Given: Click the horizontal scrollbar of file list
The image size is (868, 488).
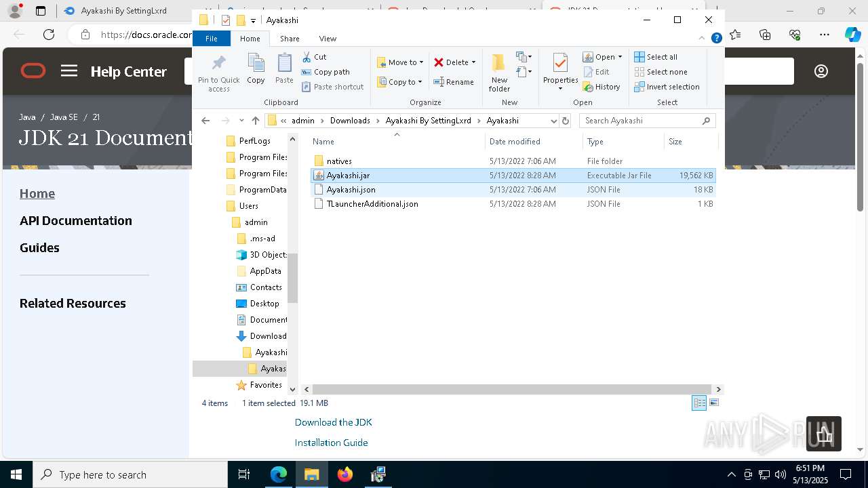Looking at the screenshot, I should [512, 390].
